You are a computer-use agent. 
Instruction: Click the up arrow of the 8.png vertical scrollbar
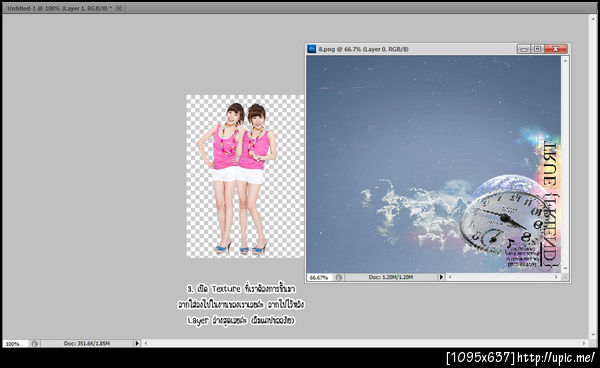coord(565,60)
